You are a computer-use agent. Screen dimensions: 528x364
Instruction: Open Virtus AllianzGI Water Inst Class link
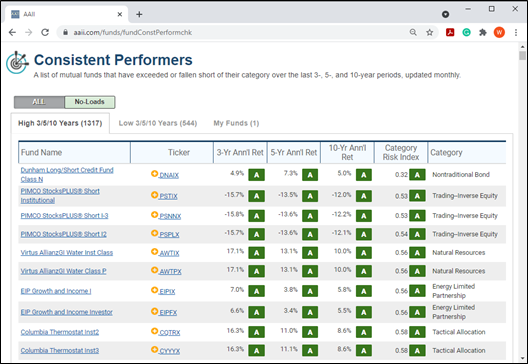tap(67, 253)
